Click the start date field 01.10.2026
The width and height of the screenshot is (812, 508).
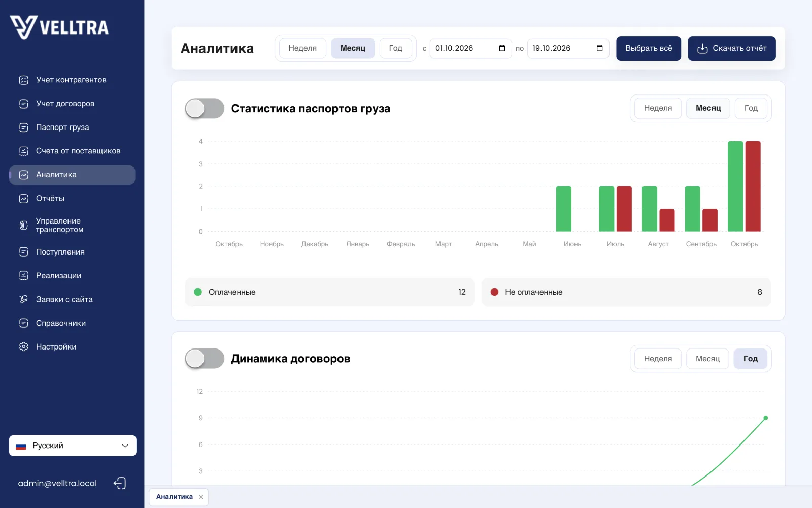click(x=470, y=48)
